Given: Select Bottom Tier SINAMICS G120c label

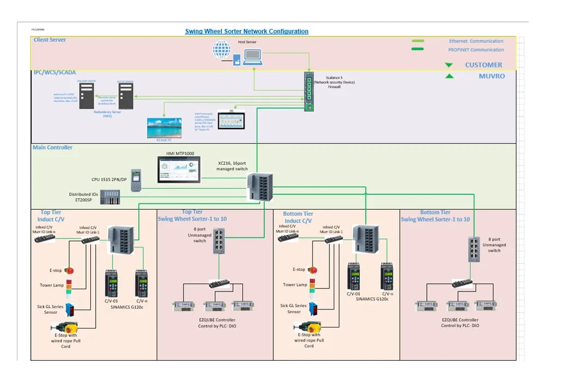Looking at the screenshot, I should click(372, 299).
